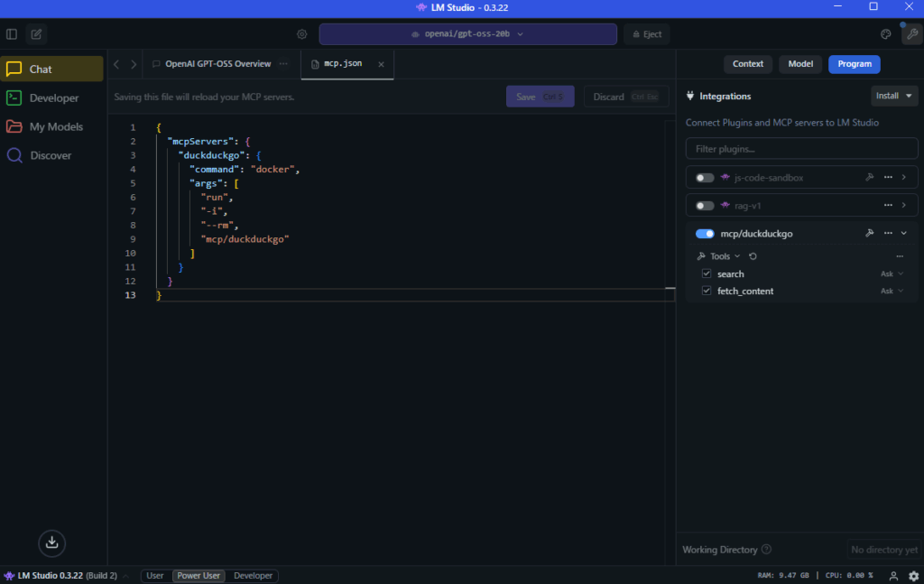The width and height of the screenshot is (924, 584).
Task: Disable the mcp/duckduckgo integration toggle
Action: point(705,234)
